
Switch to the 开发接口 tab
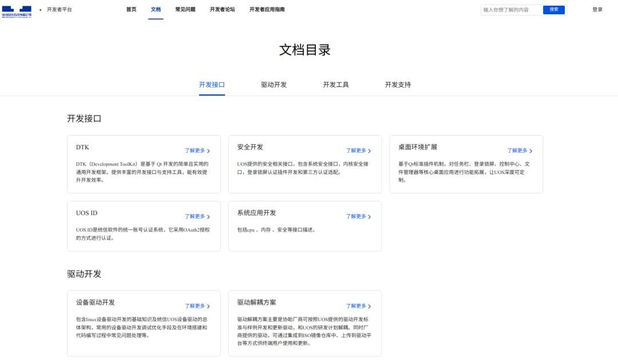pyautogui.click(x=212, y=85)
